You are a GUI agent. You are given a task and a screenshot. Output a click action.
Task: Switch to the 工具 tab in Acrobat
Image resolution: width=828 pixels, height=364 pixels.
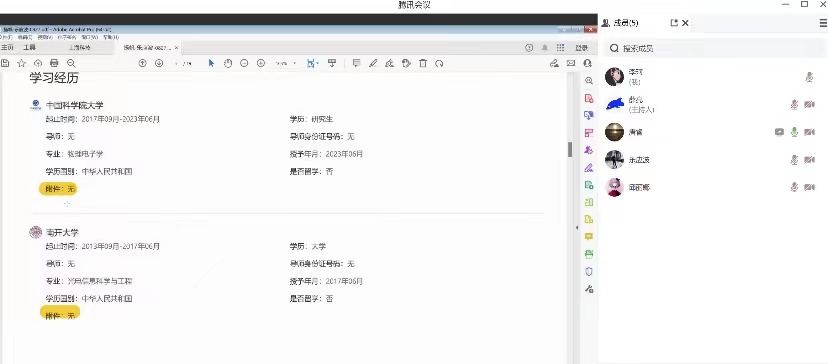[x=29, y=48]
